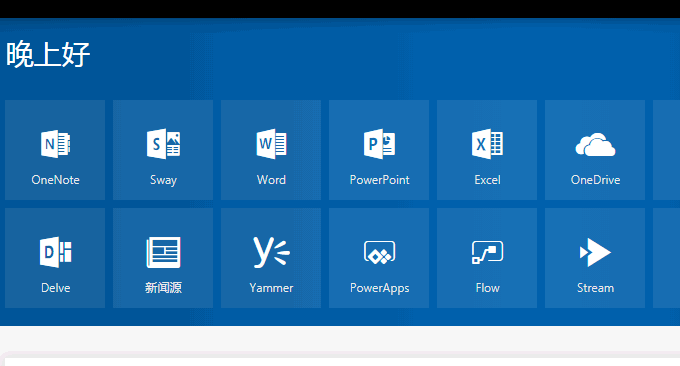Viewport: 680px width, 366px height.
Task: Click the 晚上好 greeting heading
Action: [x=48, y=55]
